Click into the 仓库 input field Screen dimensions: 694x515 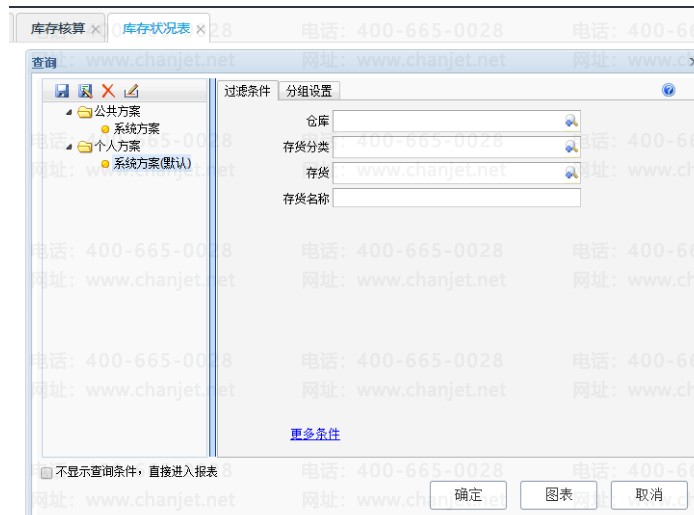456,121
